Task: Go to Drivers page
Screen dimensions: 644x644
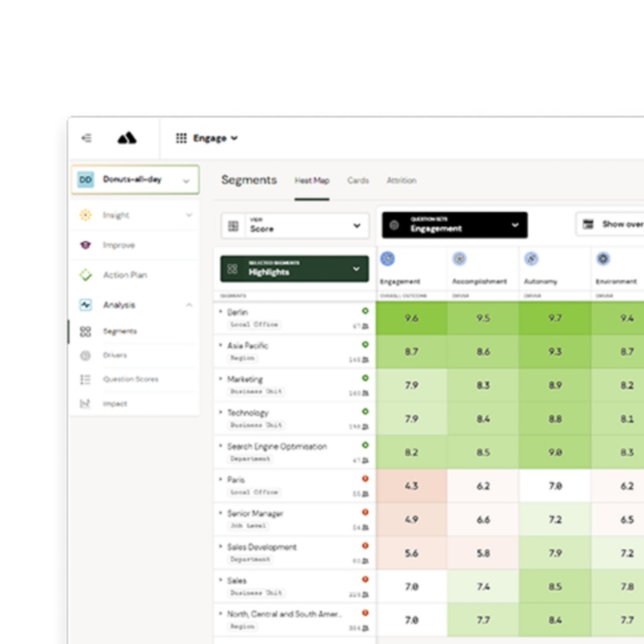Action: [115, 355]
